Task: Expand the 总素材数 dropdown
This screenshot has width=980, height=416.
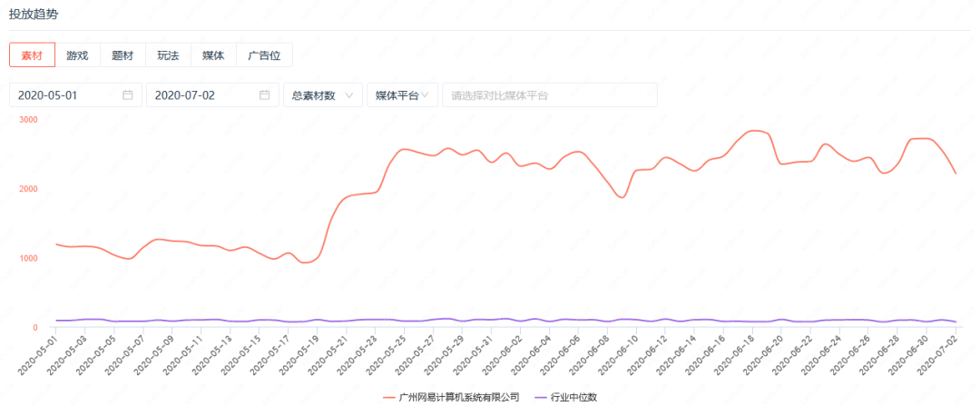Action: coord(322,94)
